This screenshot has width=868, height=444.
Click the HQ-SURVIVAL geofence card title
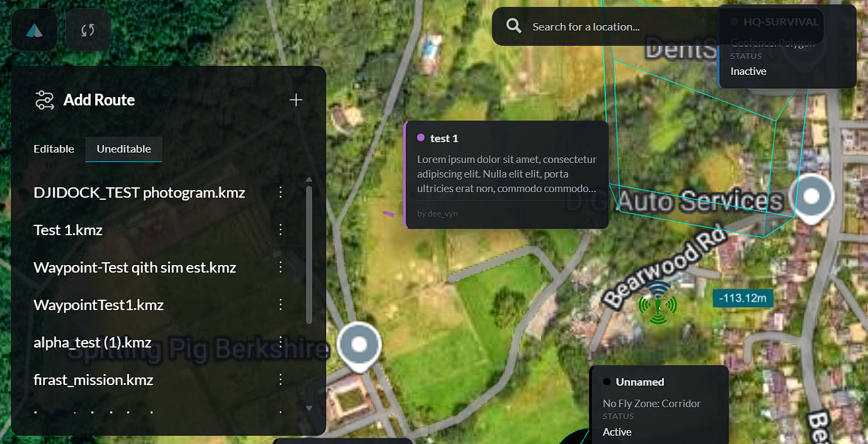coord(781,22)
